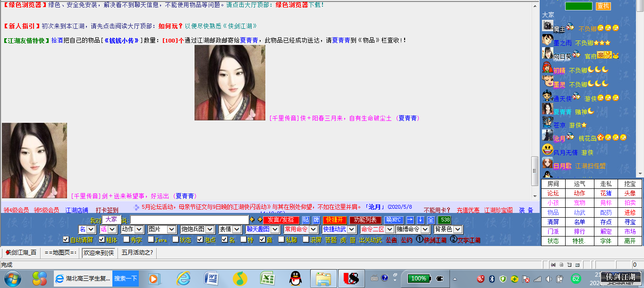The width and height of the screenshot is (644, 288).
Task: Click the Bluetooth tray icon
Action: click(x=491, y=279)
